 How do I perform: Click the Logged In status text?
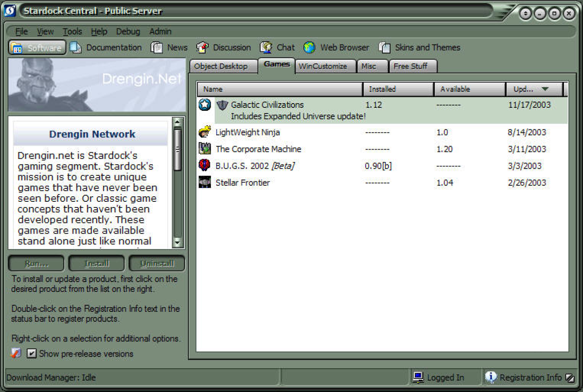point(445,378)
